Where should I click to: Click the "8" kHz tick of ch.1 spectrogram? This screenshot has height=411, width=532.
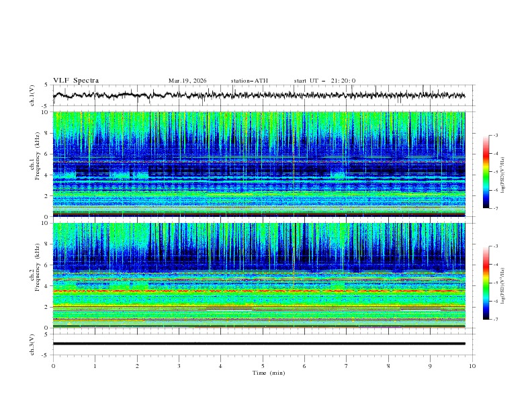pyautogui.click(x=48, y=133)
